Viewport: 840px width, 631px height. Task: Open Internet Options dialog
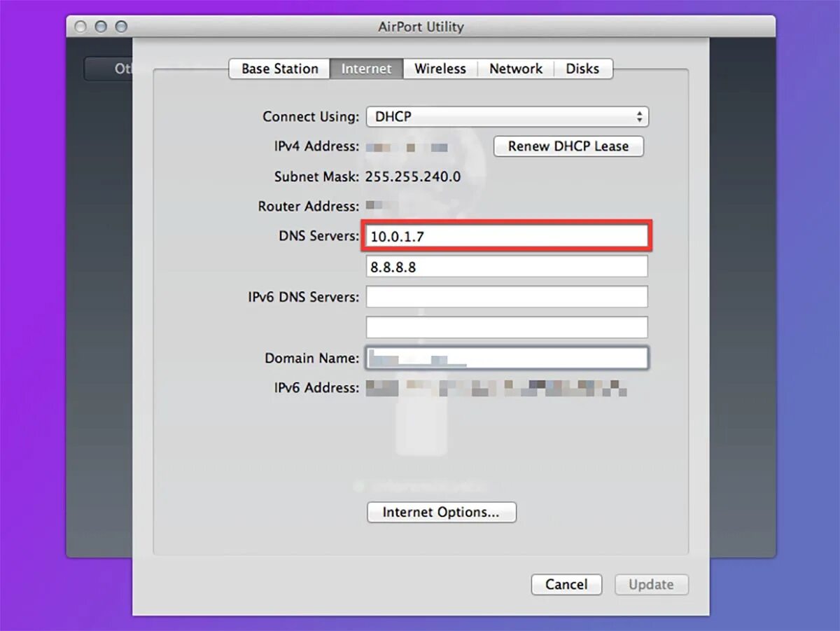(x=442, y=512)
